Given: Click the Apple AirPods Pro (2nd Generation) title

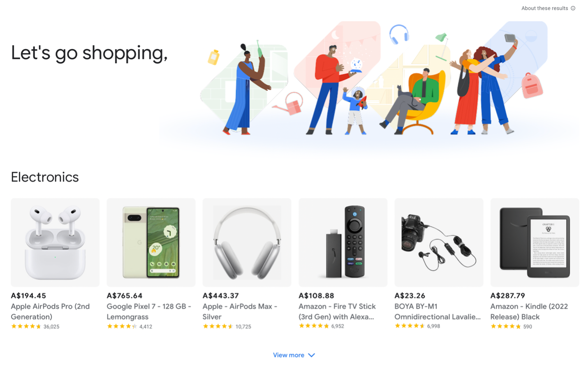Looking at the screenshot, I should tap(50, 312).
